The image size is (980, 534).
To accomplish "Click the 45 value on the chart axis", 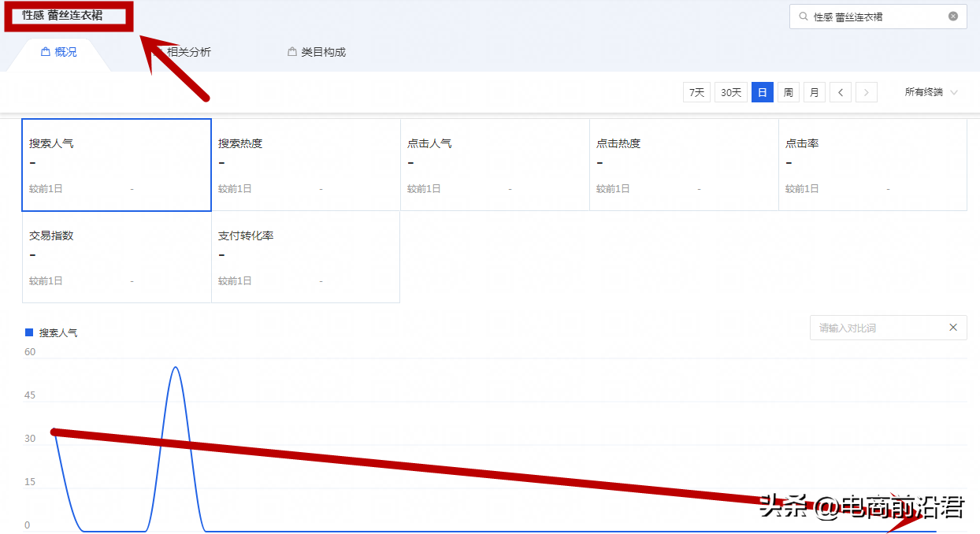I will (x=30, y=395).
